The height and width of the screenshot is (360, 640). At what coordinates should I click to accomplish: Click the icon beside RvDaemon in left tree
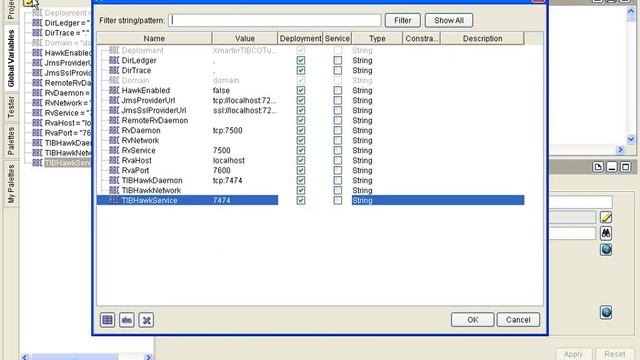(x=37, y=93)
